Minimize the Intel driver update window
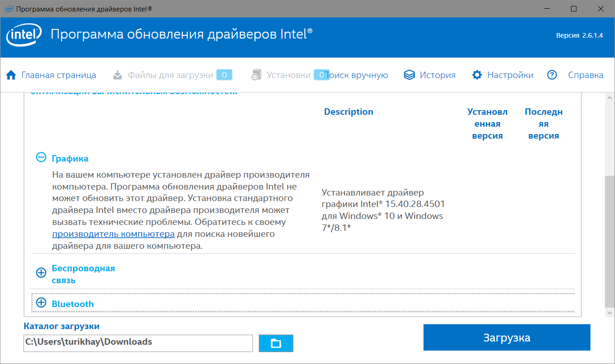The height and width of the screenshot is (364, 615). click(x=547, y=9)
